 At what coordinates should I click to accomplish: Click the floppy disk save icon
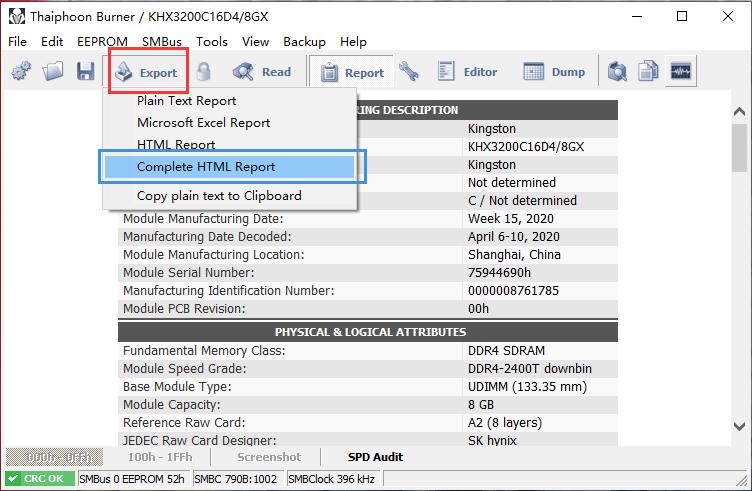85,72
